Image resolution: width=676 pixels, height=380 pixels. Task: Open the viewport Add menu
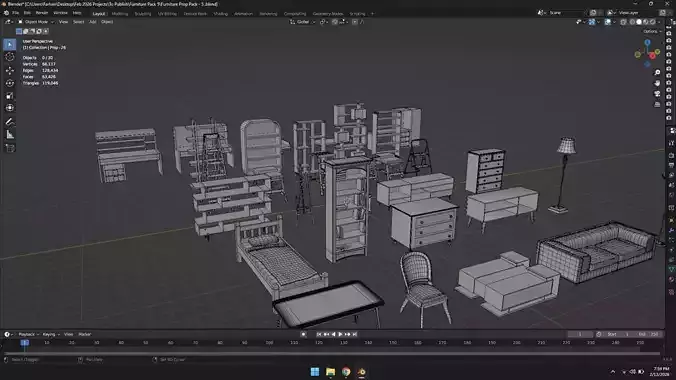[93, 22]
